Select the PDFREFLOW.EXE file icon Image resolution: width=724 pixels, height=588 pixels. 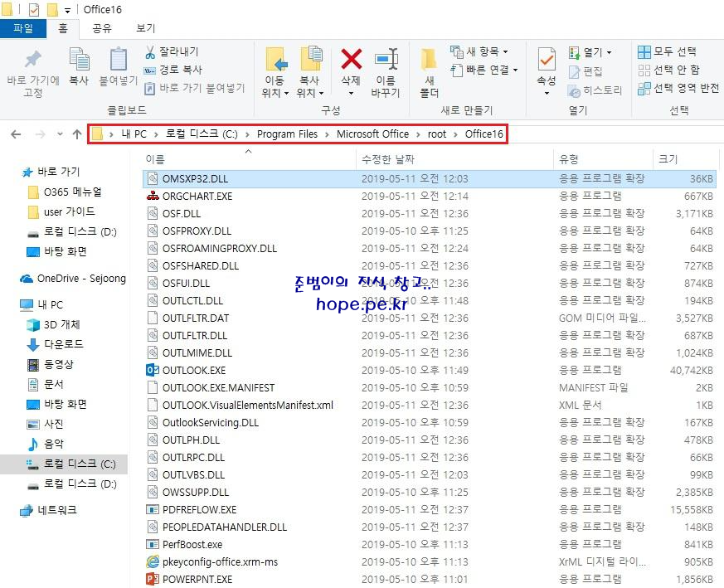[x=153, y=509]
